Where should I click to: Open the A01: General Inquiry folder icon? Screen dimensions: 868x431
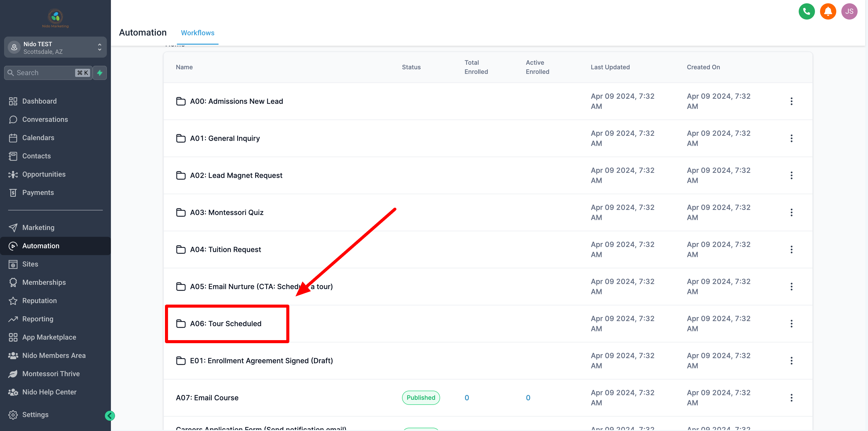coord(181,138)
